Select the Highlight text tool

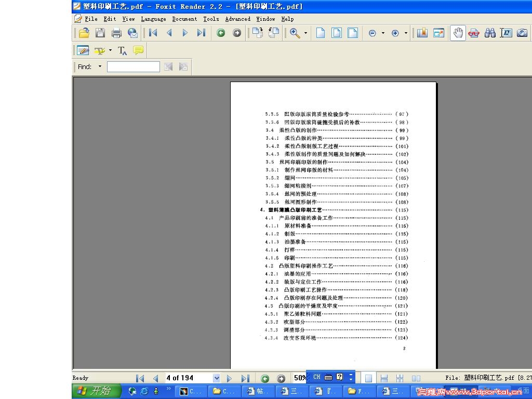tap(99, 51)
